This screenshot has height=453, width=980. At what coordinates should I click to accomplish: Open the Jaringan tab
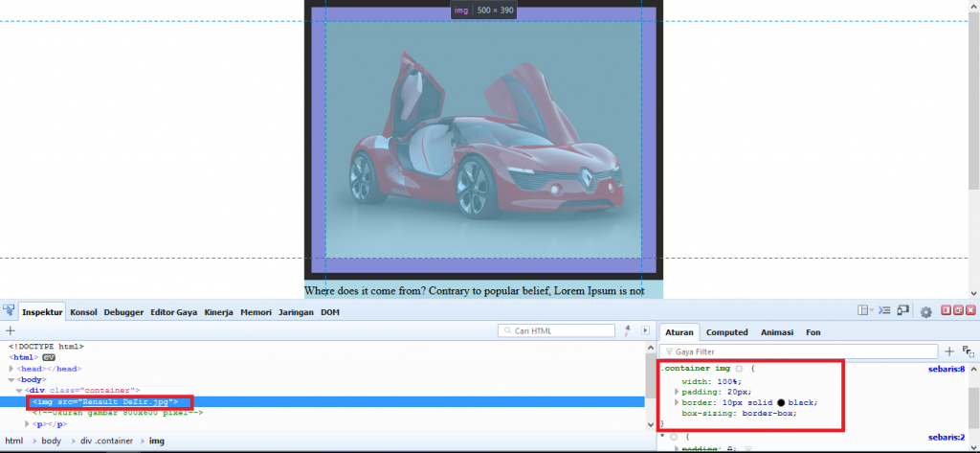pos(297,311)
